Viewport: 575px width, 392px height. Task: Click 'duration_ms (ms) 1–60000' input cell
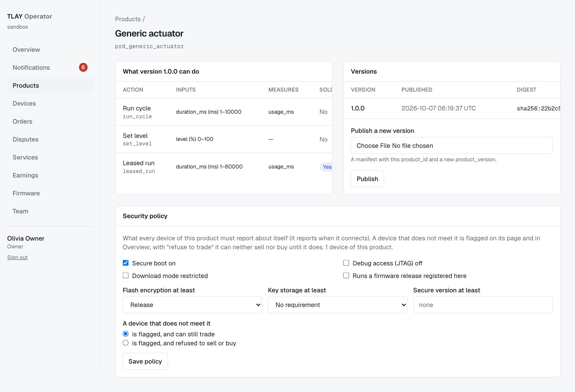click(209, 167)
